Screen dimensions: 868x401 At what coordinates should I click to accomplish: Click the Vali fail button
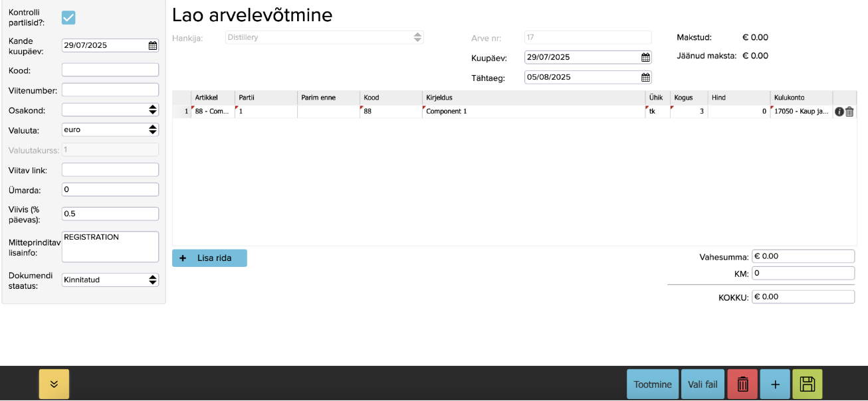tap(703, 384)
